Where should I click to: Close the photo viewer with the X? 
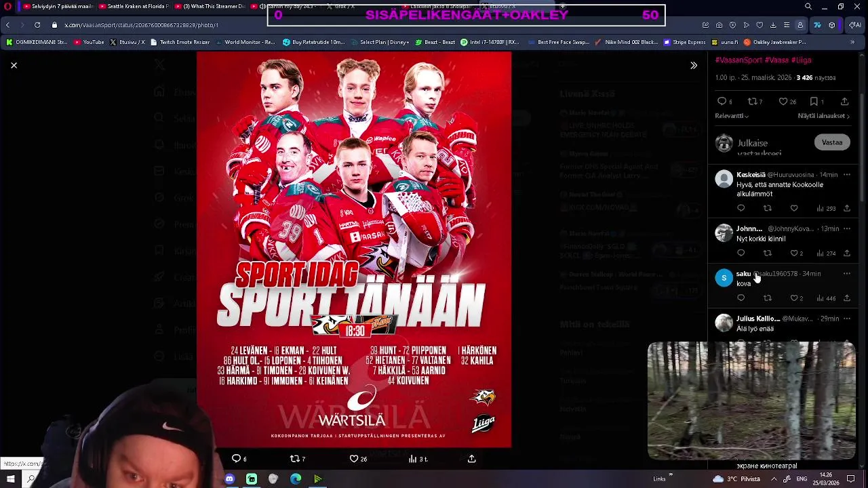[x=14, y=66]
